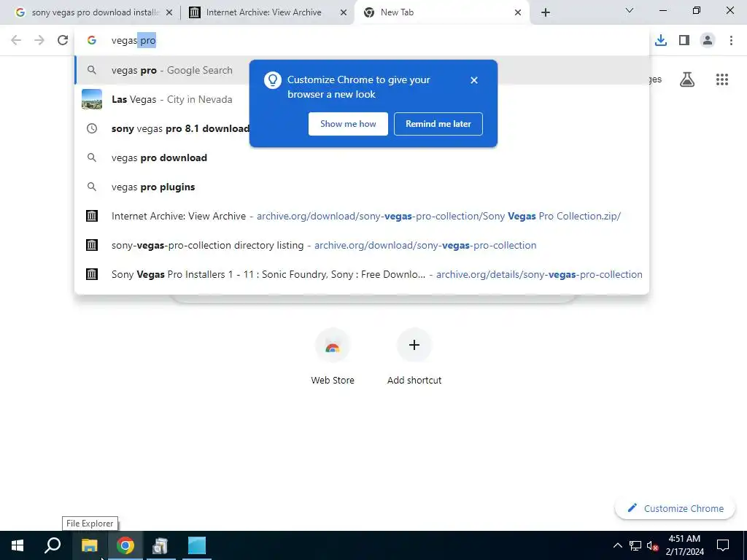
Task: Click the browser back arrow
Action: (16, 41)
